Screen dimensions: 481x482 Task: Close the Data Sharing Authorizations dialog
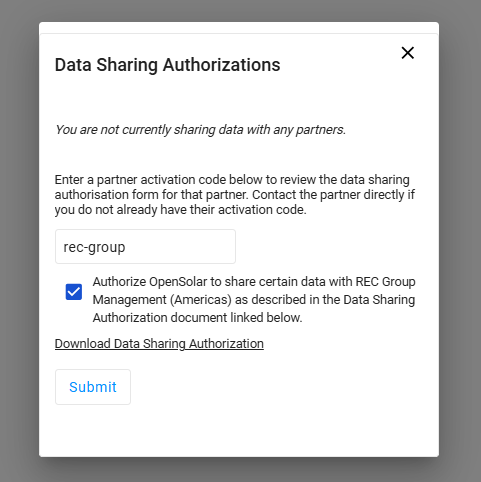point(407,53)
